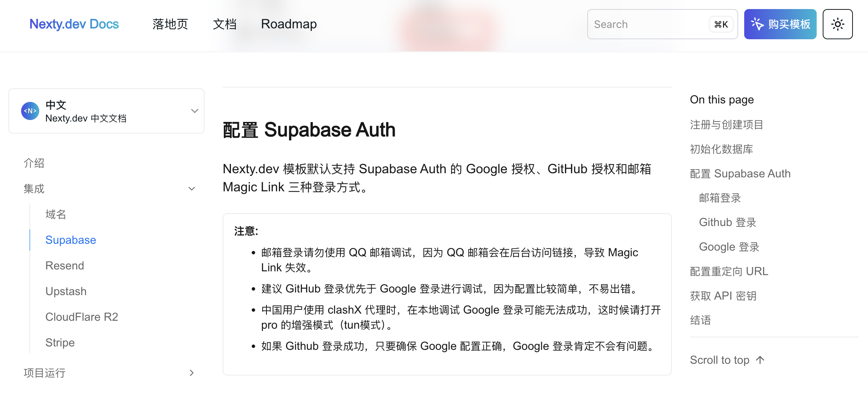Open the Roadmap nav item

pyautogui.click(x=289, y=24)
